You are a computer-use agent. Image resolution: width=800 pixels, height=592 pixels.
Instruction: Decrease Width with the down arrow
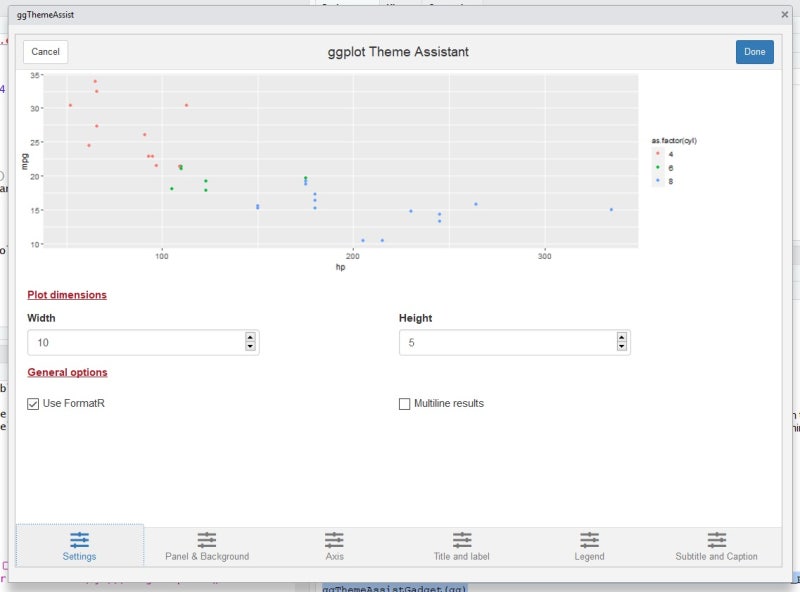250,346
